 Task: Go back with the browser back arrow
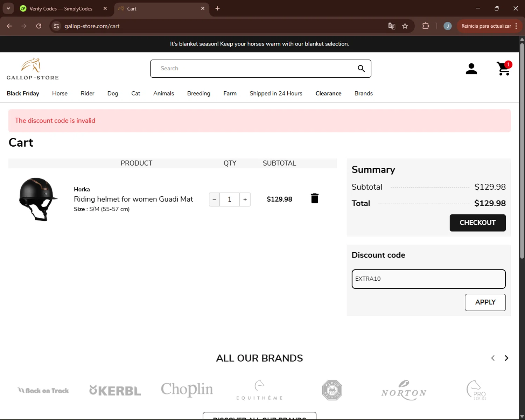pos(9,26)
